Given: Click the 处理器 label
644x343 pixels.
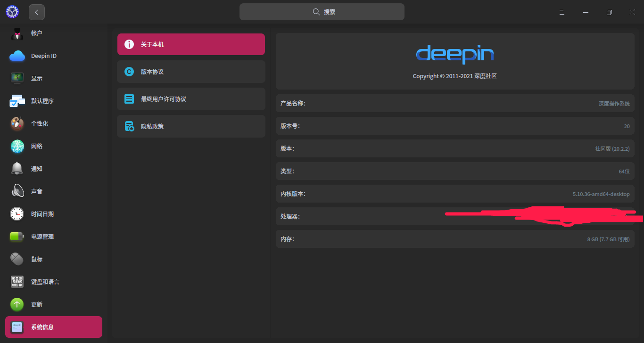Looking at the screenshot, I should [290, 216].
